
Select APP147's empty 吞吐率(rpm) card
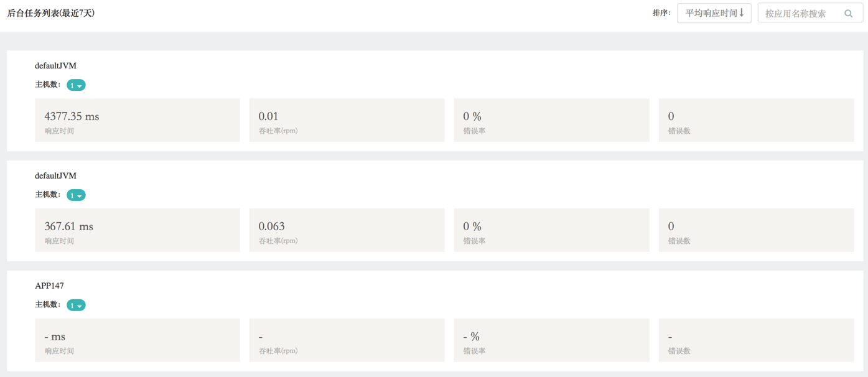pyautogui.click(x=347, y=340)
